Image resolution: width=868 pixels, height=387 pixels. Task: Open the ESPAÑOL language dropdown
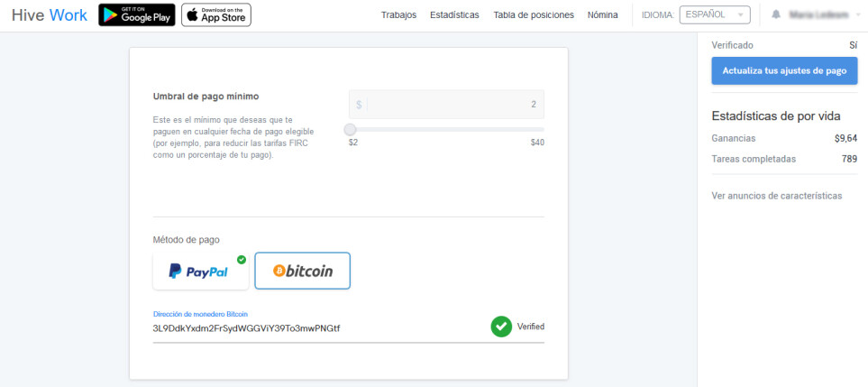[715, 15]
